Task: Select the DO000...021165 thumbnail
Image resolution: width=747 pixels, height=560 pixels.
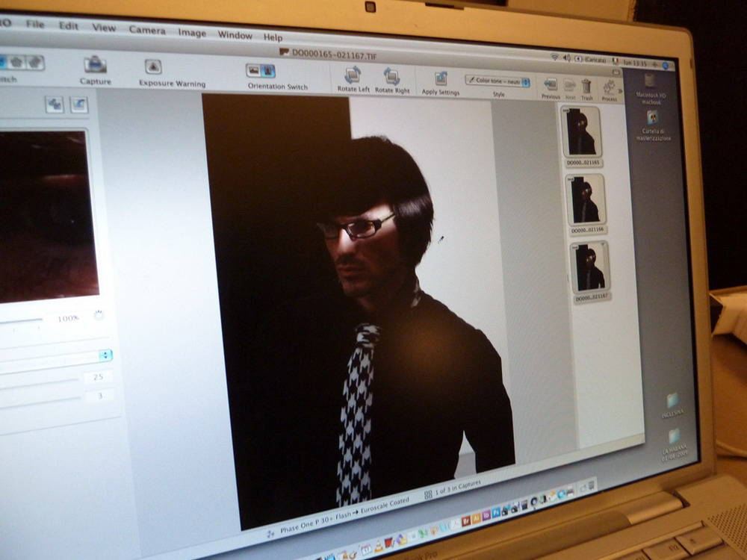Action: [581, 131]
